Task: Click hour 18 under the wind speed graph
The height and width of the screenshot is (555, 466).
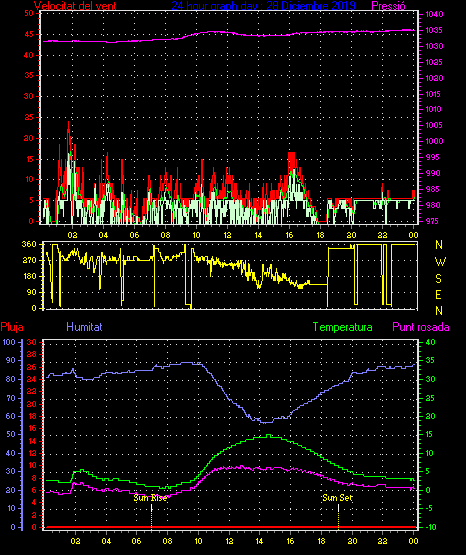Action: pyautogui.click(x=320, y=235)
